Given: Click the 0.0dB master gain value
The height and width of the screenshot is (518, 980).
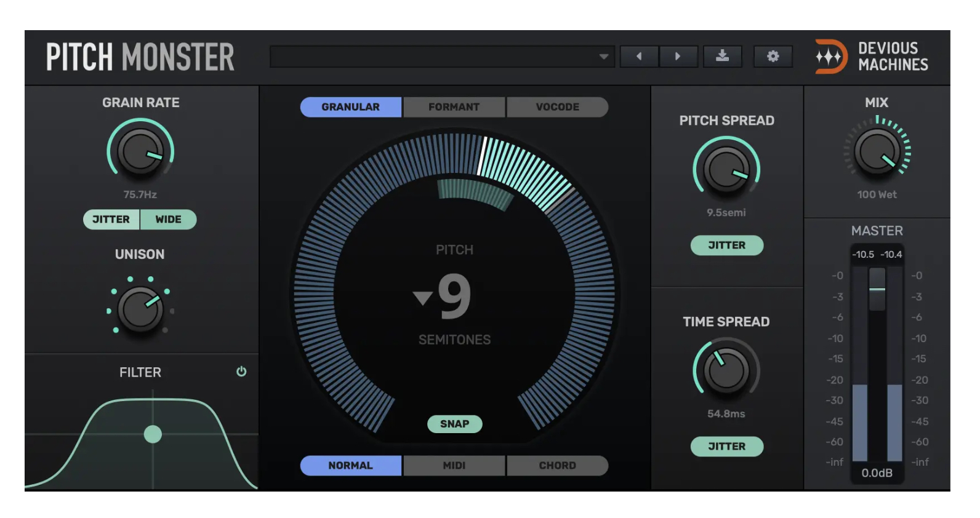Looking at the screenshot, I should [x=877, y=473].
